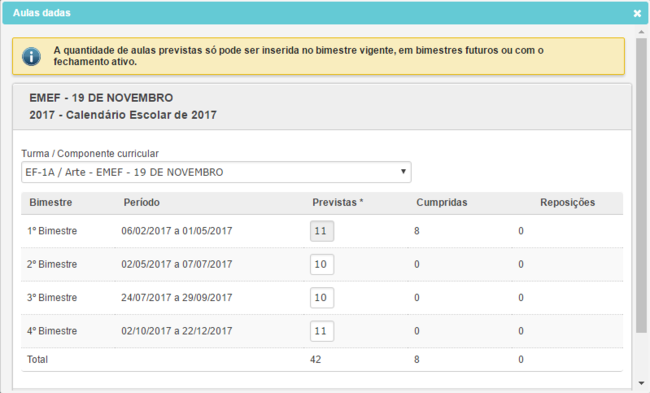Click the 2017 - Calendário Escolar de 2017 heading
650x393 pixels.
coord(123,115)
